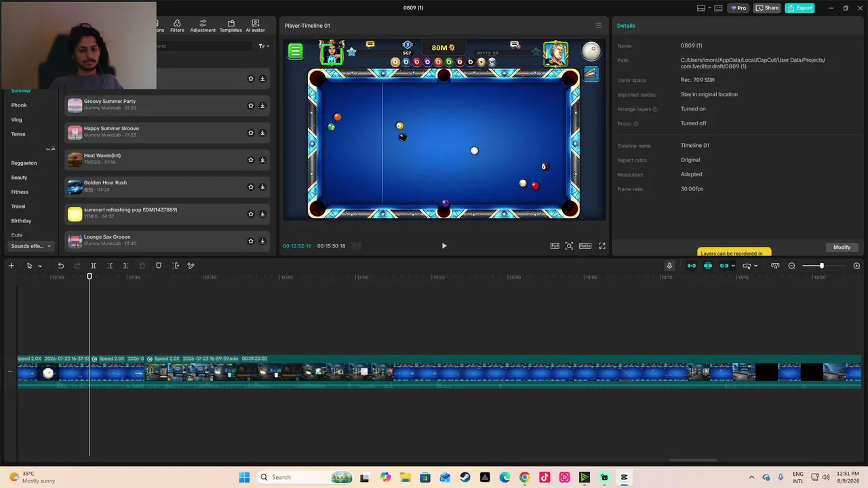
Task: Toggle Full quality preview in player
Action: tap(555, 246)
